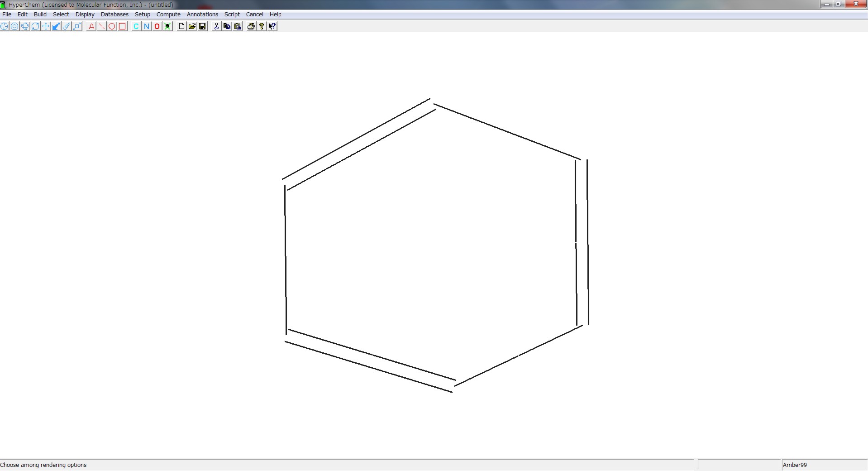This screenshot has width=868, height=471.
Task: Restore the HyperChem window size
Action: pyautogui.click(x=838, y=4)
